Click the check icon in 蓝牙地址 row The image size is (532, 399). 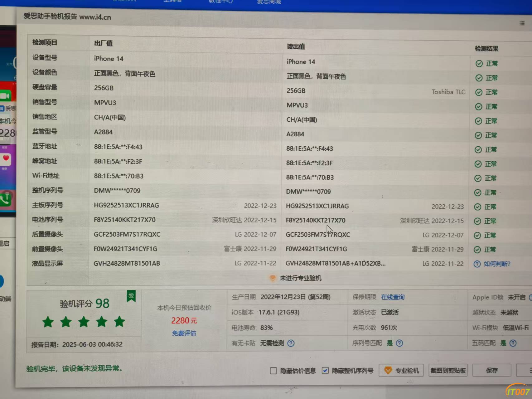478,150
